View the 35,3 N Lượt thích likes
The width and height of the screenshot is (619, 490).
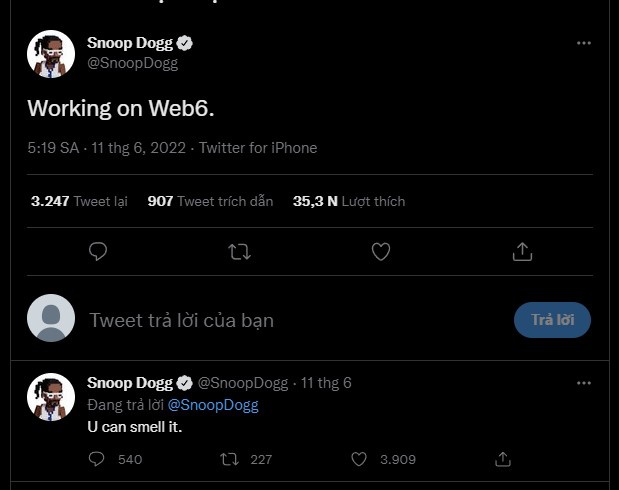pyautogui.click(x=349, y=201)
